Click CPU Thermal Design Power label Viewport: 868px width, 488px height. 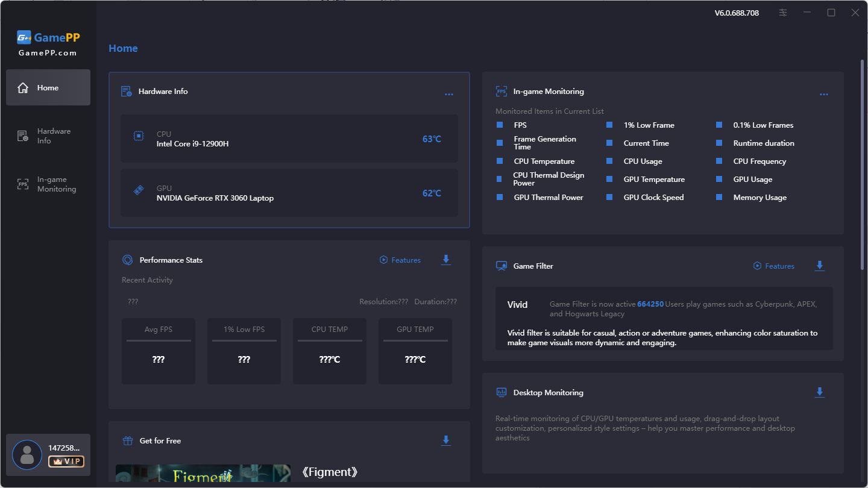point(549,179)
